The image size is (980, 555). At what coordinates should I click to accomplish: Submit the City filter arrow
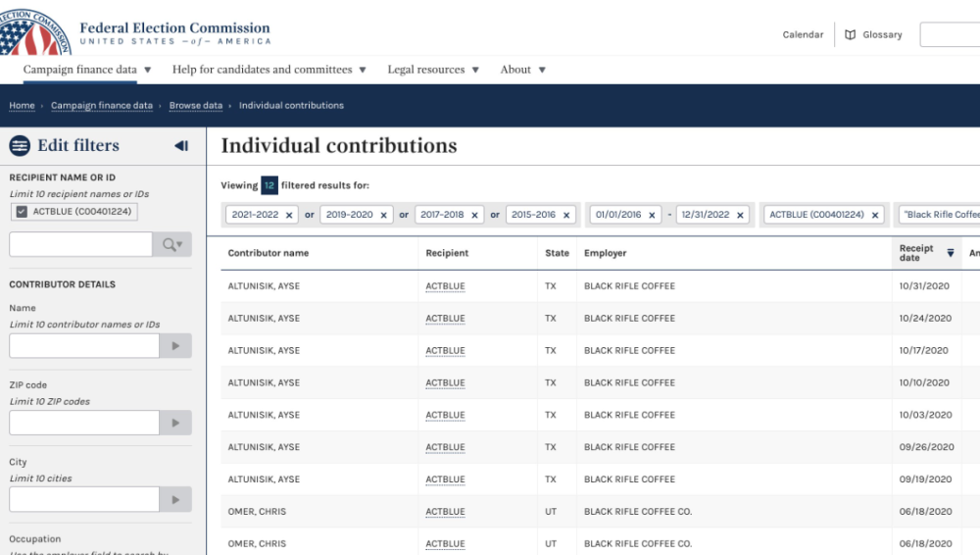[175, 500]
